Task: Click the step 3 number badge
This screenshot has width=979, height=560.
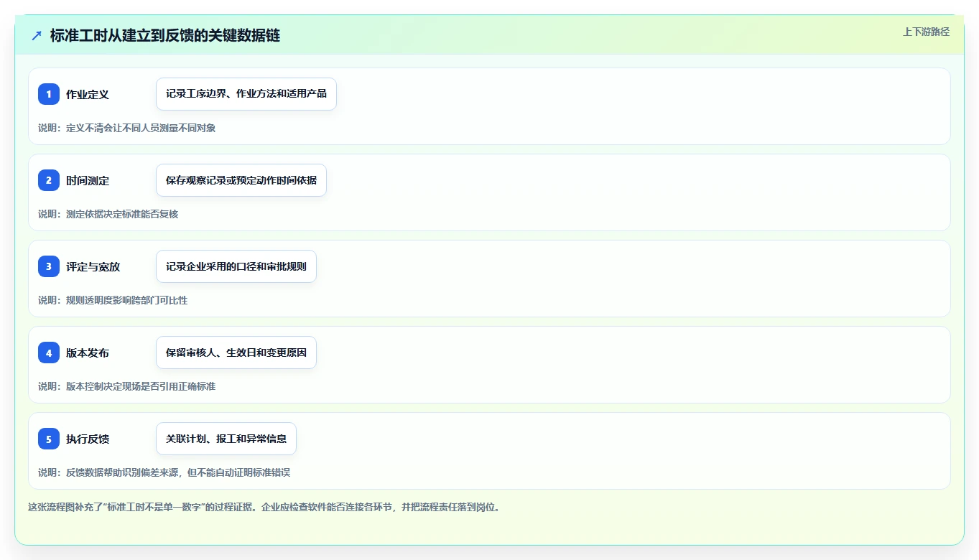Action: tap(49, 266)
